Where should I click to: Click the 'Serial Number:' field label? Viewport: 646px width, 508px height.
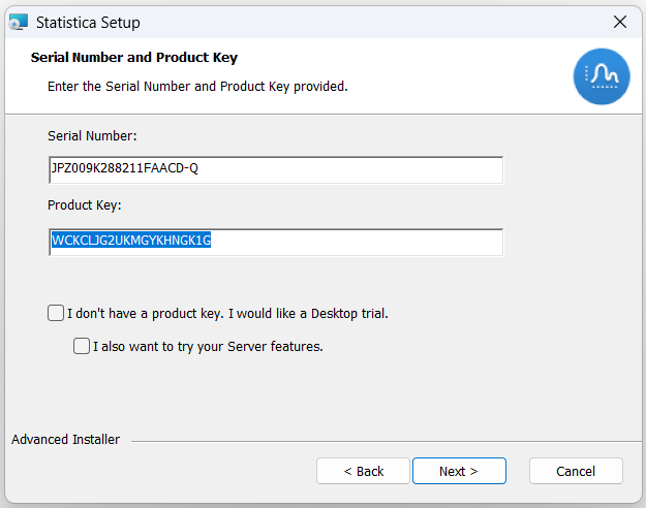click(92, 136)
